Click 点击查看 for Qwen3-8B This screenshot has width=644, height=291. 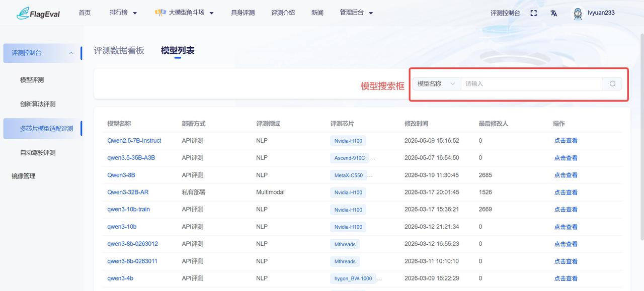[566, 175]
